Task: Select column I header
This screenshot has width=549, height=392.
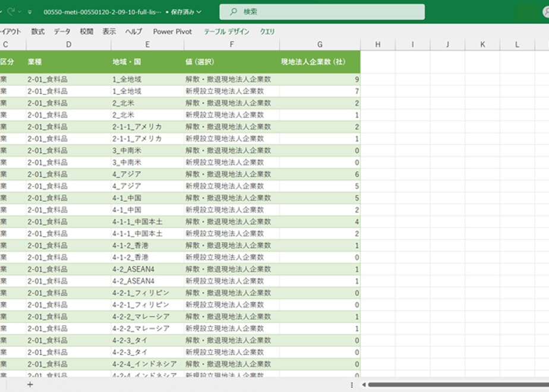Action: (412, 45)
